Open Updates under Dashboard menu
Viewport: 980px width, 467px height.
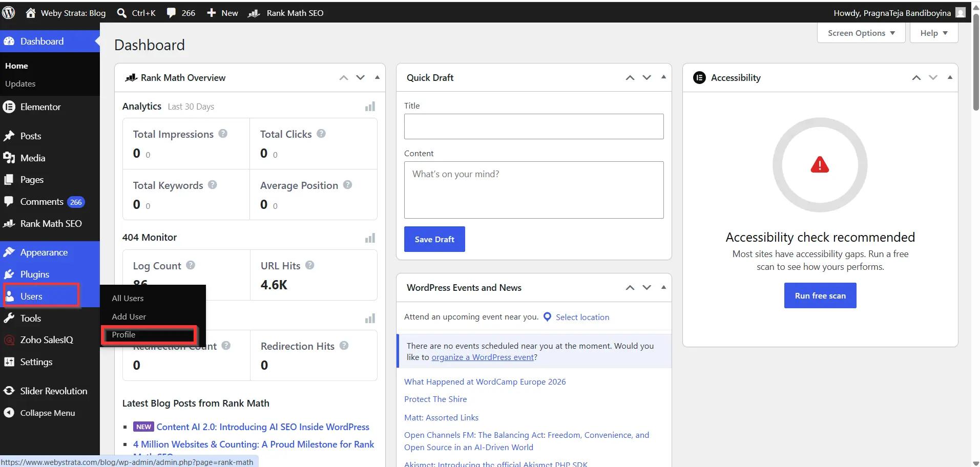pos(20,83)
